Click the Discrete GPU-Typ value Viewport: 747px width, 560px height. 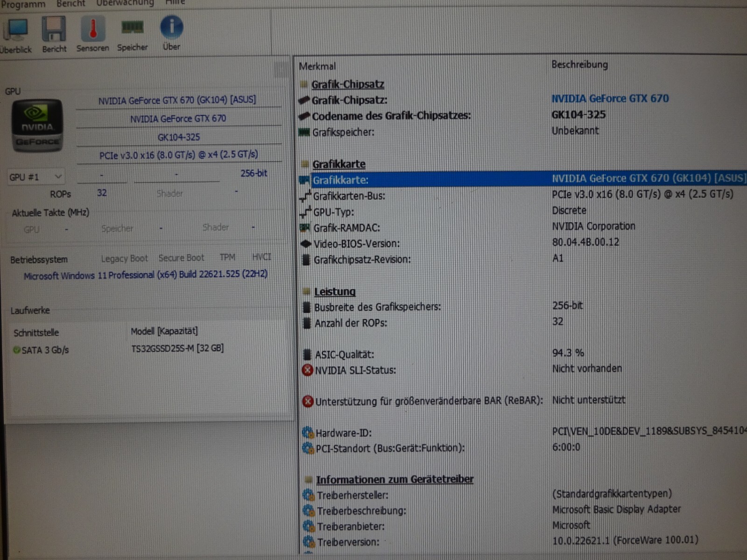(x=569, y=210)
